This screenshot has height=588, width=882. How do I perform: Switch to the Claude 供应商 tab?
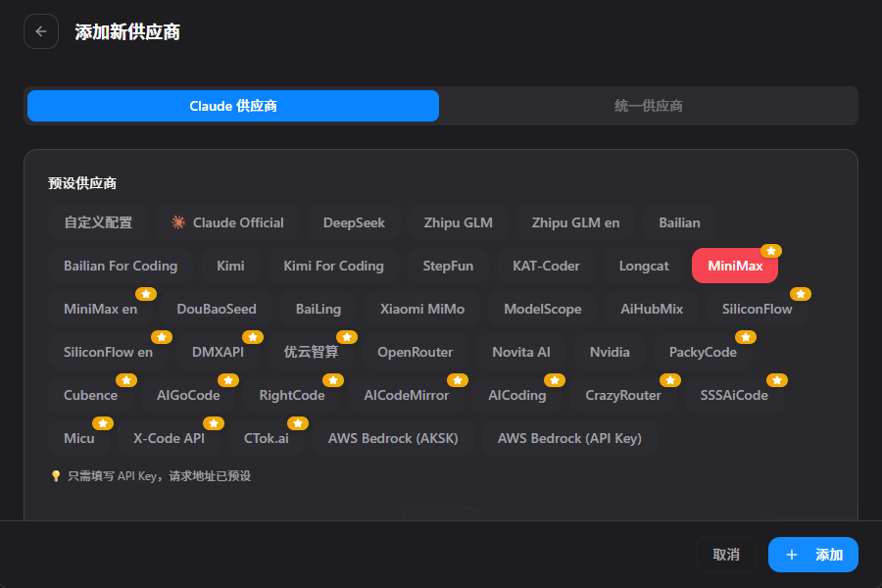coord(233,106)
